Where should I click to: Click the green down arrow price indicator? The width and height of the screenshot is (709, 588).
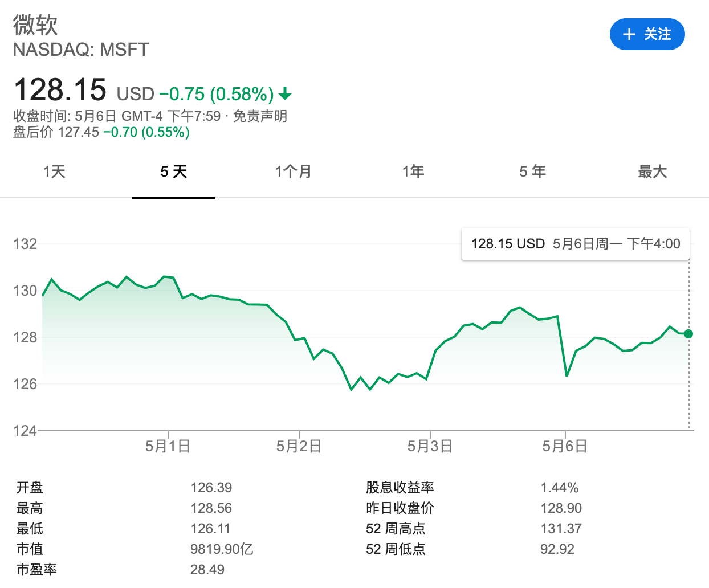[285, 93]
